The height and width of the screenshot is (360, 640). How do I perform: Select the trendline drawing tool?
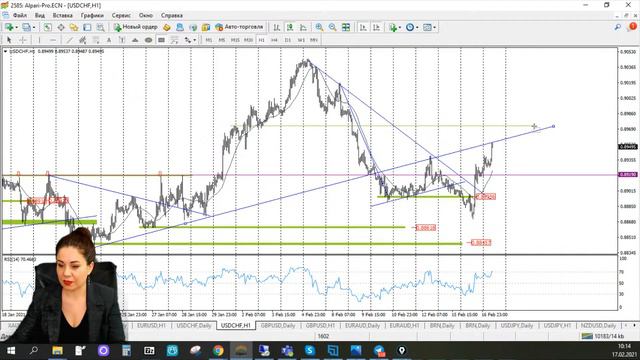(x=69, y=40)
